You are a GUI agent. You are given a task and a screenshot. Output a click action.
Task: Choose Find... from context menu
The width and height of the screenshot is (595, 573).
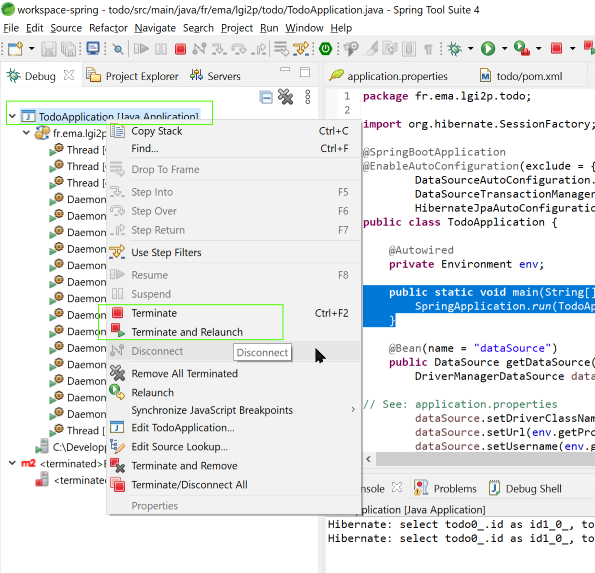coord(234,148)
